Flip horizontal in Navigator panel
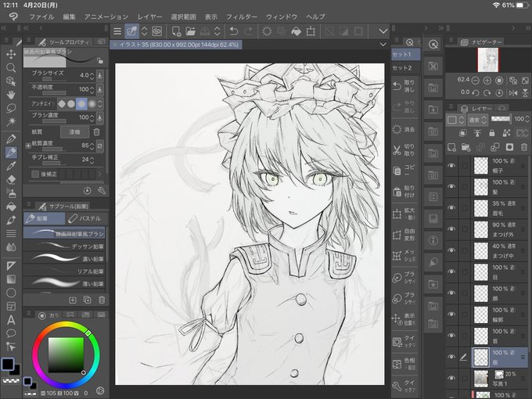This screenshot has width=532, height=399. [513, 92]
